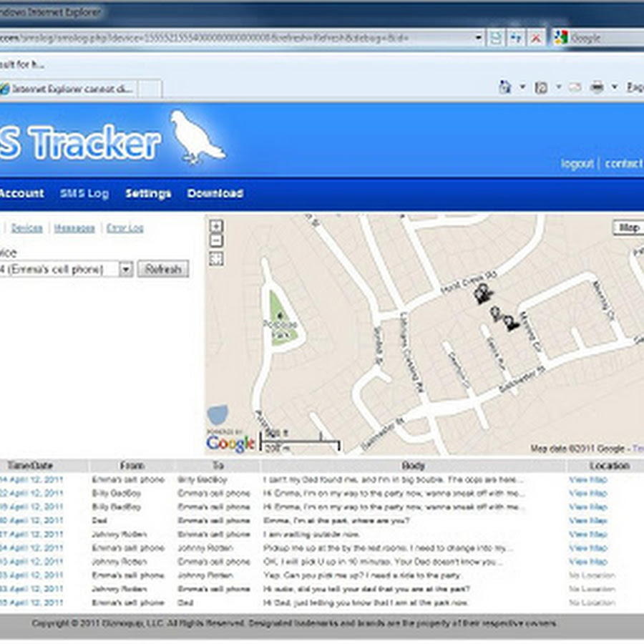The width and height of the screenshot is (644, 644).
Task: Click the date link of the 'Hi cutie' message row
Action: click(31, 589)
